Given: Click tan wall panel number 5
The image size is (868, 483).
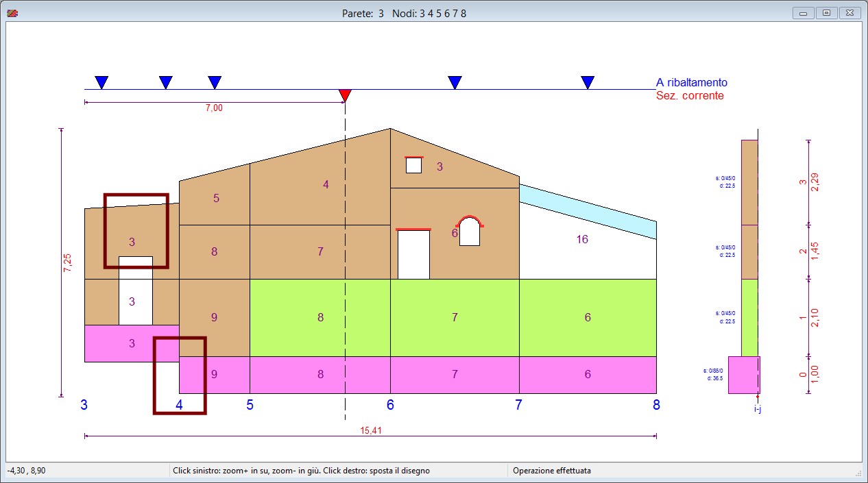Looking at the screenshot, I should [x=216, y=199].
